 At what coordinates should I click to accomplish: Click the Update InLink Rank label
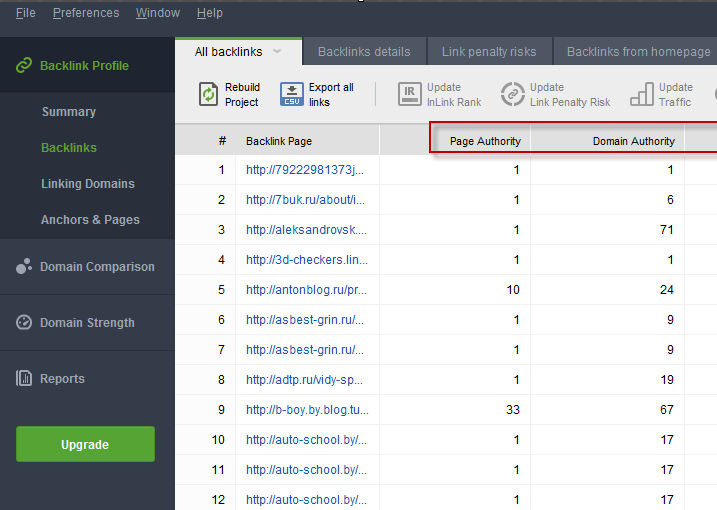[454, 95]
